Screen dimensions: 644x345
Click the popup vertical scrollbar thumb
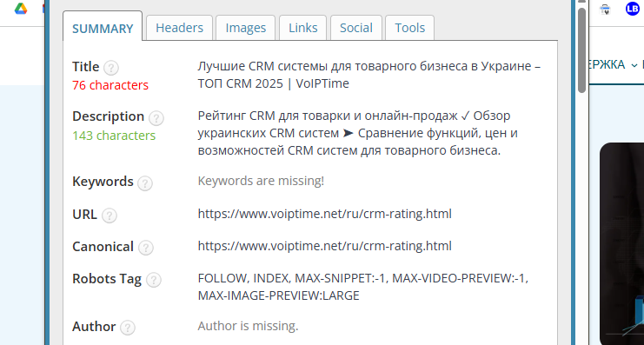(581, 50)
